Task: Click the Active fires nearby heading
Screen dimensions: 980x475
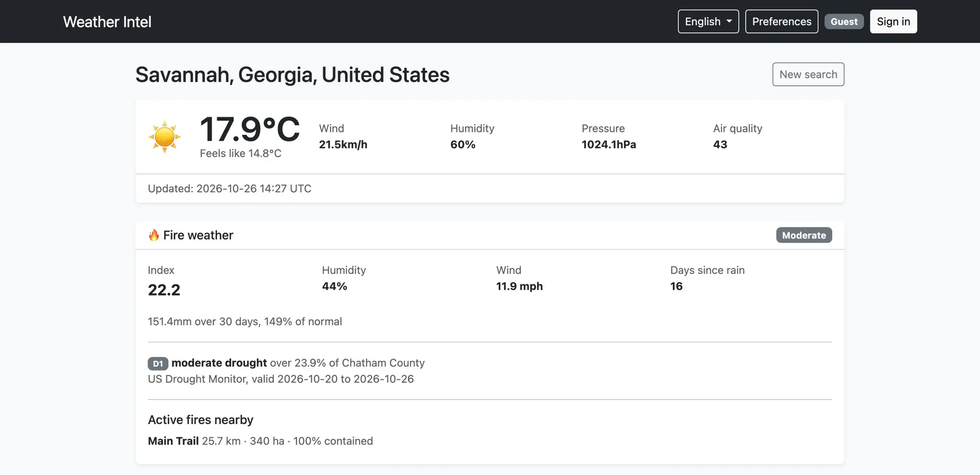Action: 200,420
